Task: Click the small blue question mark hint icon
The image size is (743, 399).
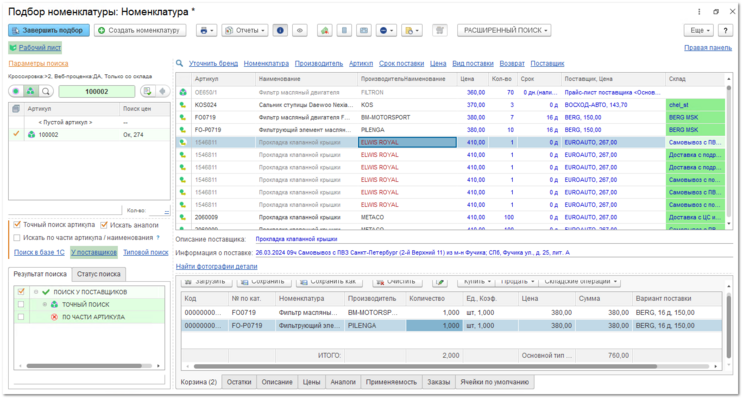Action: point(158,238)
